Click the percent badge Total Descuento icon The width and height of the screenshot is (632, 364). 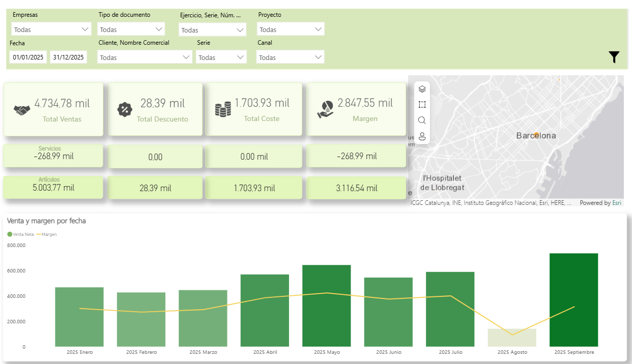(x=125, y=109)
